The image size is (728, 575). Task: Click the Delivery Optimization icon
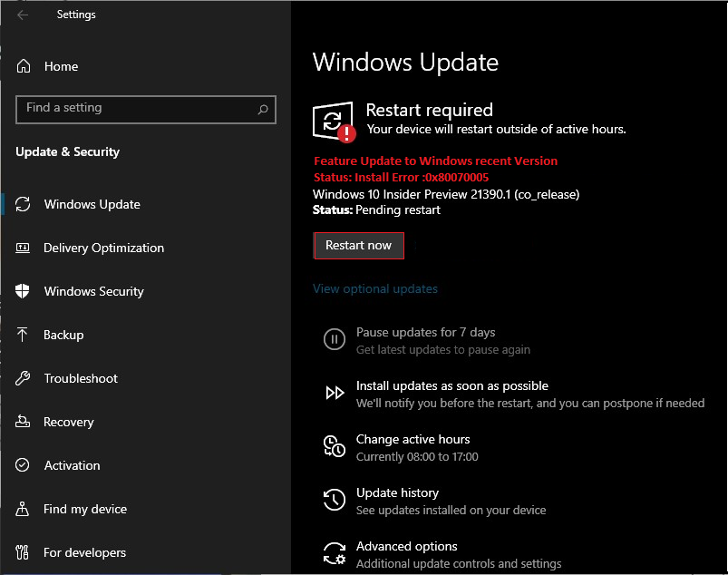pos(23,248)
